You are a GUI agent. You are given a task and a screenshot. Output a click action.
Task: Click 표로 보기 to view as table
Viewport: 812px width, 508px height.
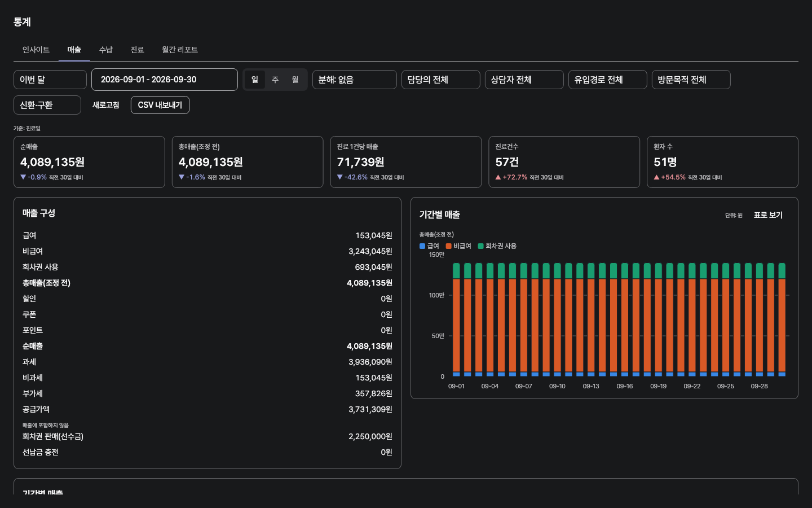tap(768, 215)
